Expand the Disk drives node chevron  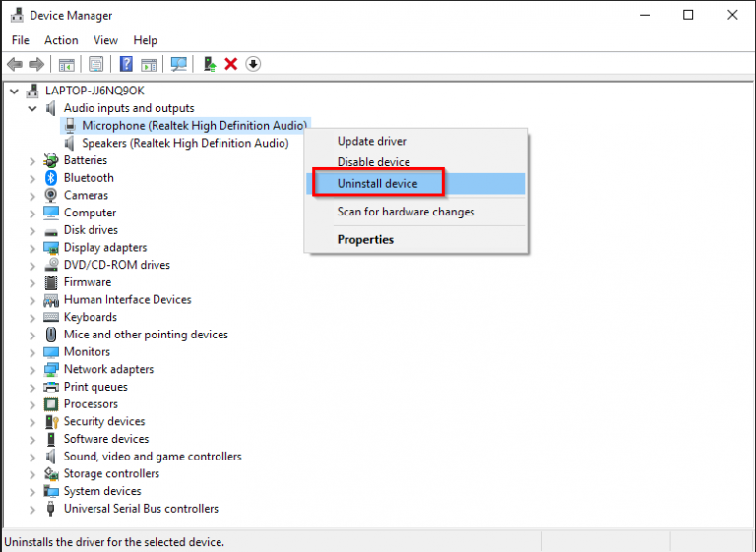32,230
